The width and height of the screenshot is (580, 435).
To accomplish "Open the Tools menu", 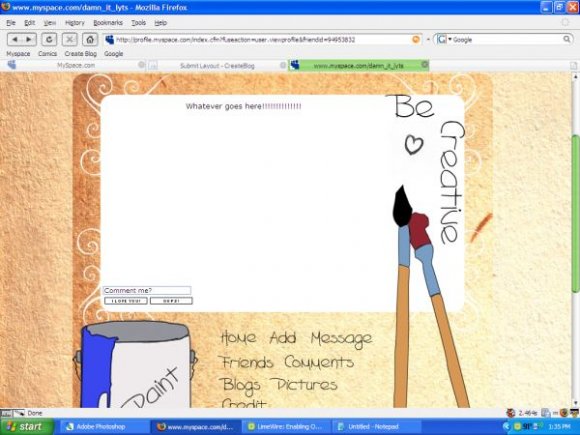I will click(x=139, y=23).
